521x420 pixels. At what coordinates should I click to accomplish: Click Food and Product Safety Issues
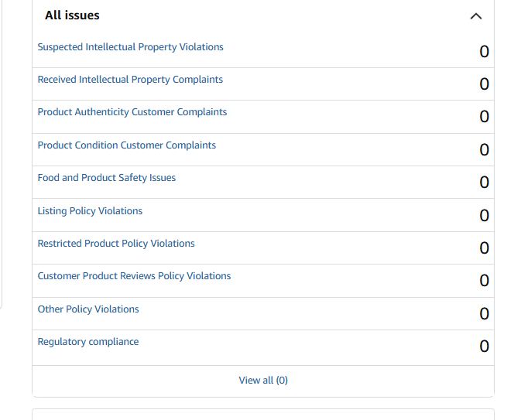click(x=107, y=178)
